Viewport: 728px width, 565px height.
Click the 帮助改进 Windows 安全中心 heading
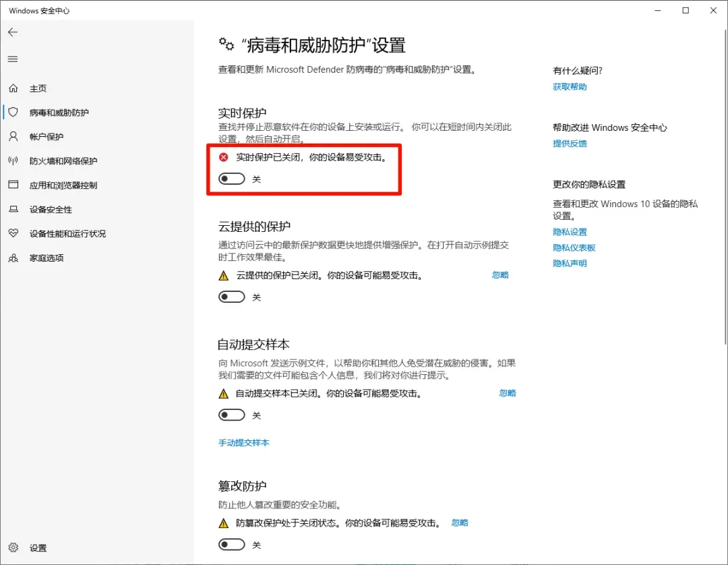(x=609, y=127)
